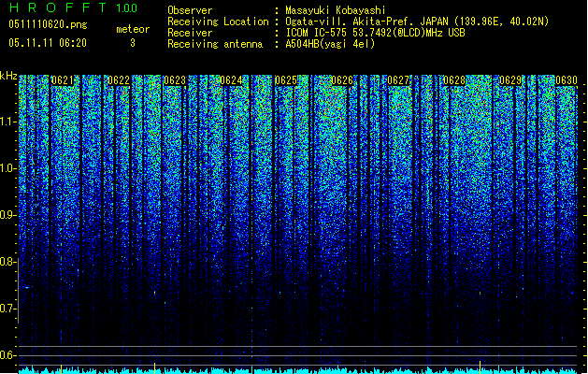Click the bright meteor echo near 0.75 kHz
Viewport: 588px width, 374px height.
click(x=27, y=287)
